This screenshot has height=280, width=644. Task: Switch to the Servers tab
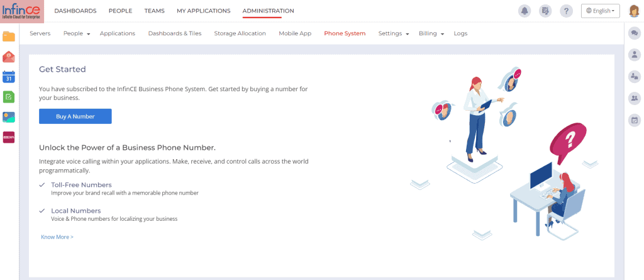click(40, 34)
